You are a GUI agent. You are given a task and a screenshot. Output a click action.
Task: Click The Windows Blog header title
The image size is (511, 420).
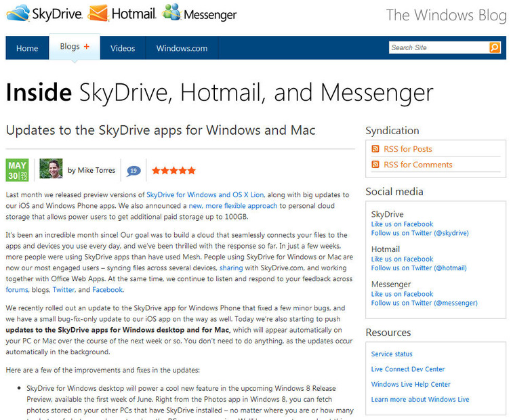[446, 16]
